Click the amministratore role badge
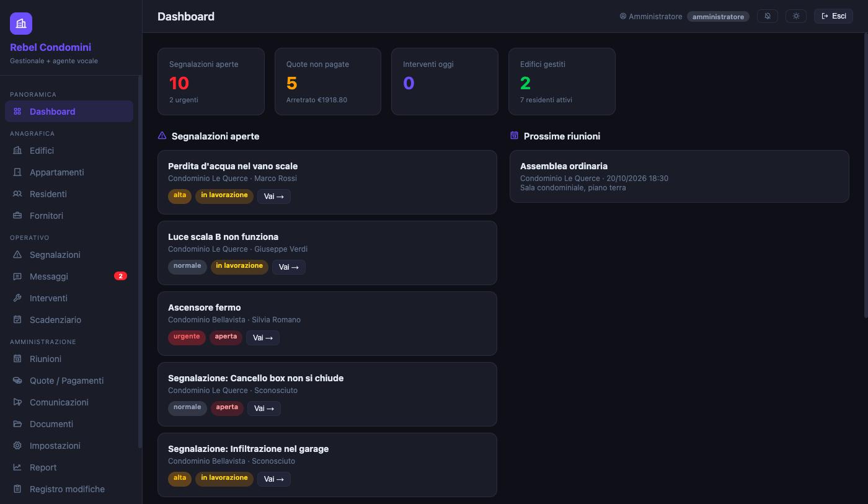This screenshot has width=868, height=504. [x=718, y=17]
